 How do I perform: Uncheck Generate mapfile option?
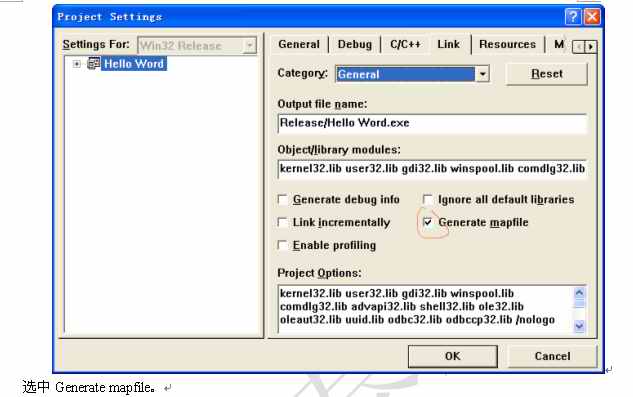(x=428, y=222)
